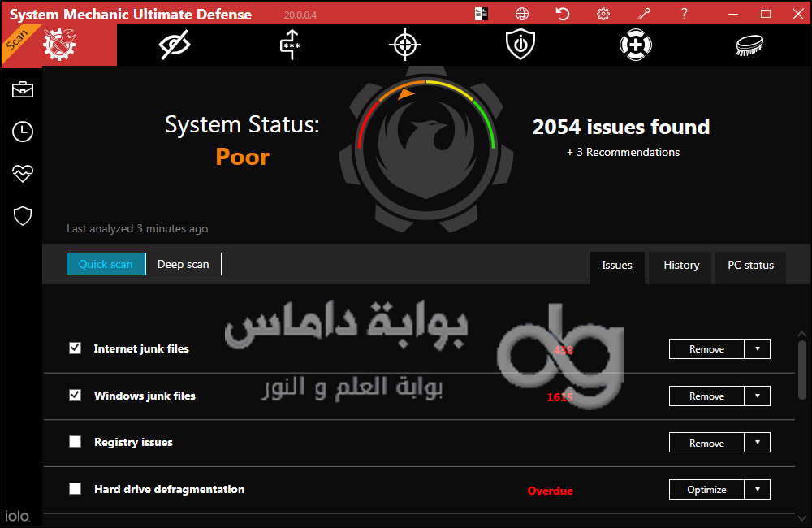Click the red 'Overdue' status text

pyautogui.click(x=550, y=491)
